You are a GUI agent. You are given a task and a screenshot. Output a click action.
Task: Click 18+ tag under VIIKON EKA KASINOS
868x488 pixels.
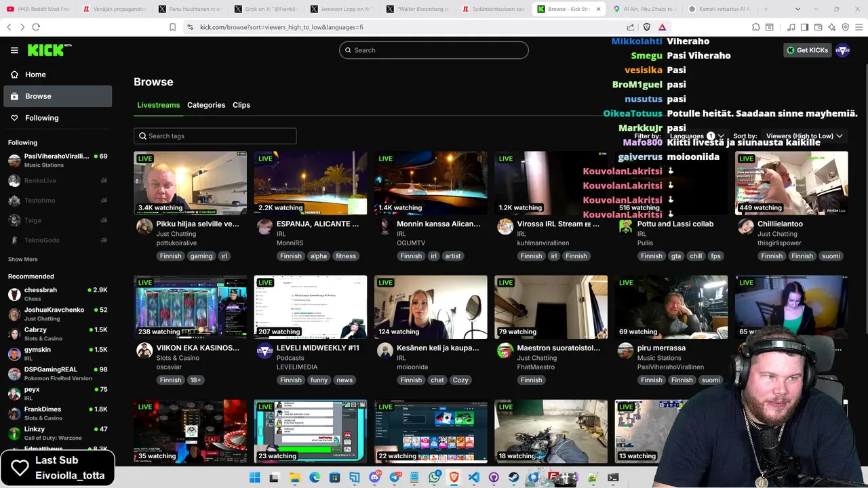pyautogui.click(x=195, y=380)
